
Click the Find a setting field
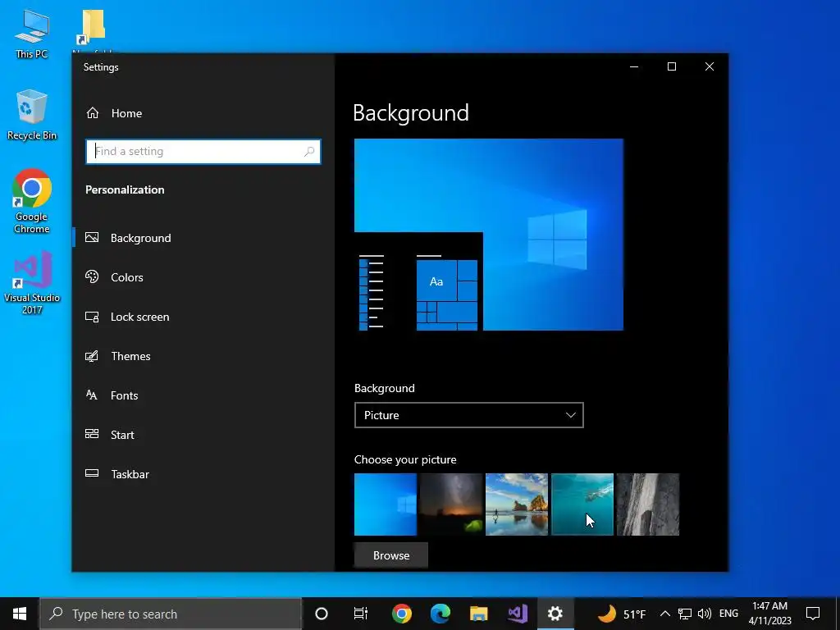click(x=203, y=152)
